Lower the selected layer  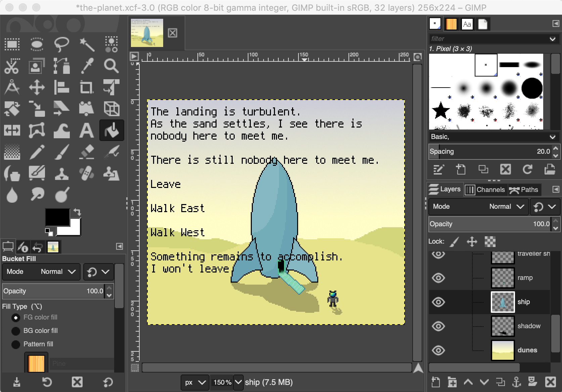[x=484, y=382]
